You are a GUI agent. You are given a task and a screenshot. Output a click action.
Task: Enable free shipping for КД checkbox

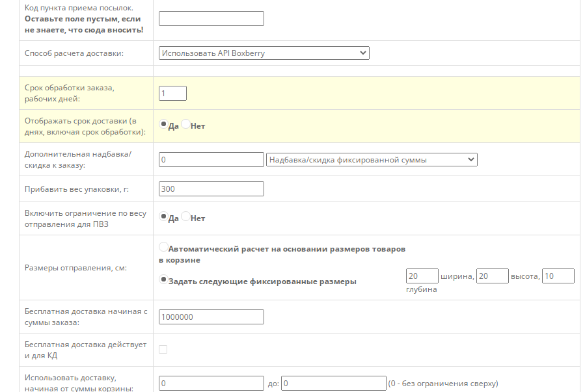click(162, 349)
